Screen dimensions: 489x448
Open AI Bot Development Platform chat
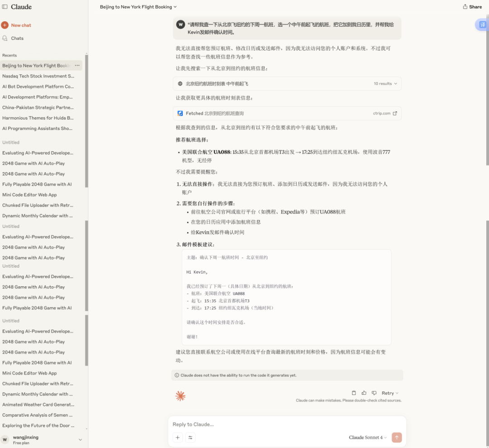click(38, 87)
